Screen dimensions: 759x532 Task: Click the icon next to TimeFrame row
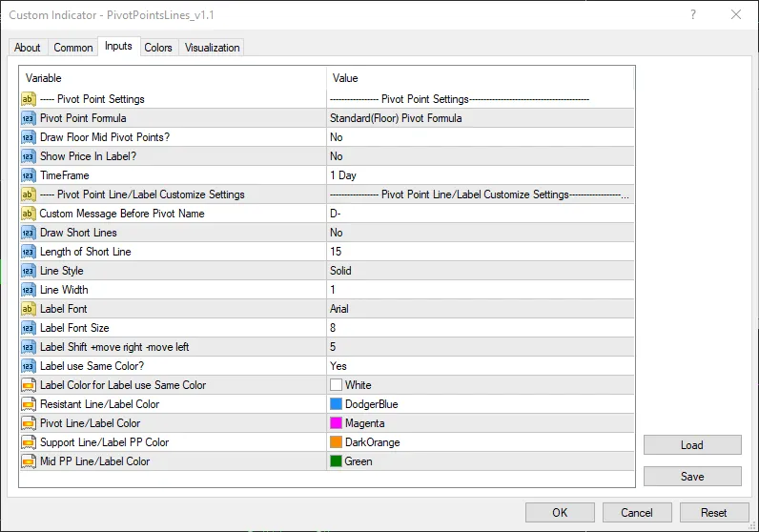28,175
